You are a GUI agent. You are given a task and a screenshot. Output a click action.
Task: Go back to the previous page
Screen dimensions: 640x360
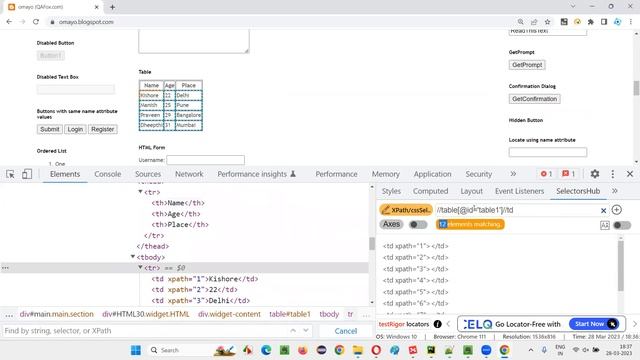9,22
